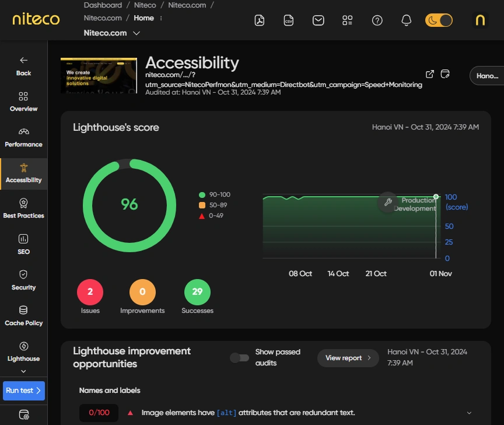This screenshot has width=504, height=425.
Task: Click the 08 Oct axis label
Action: [x=300, y=274]
